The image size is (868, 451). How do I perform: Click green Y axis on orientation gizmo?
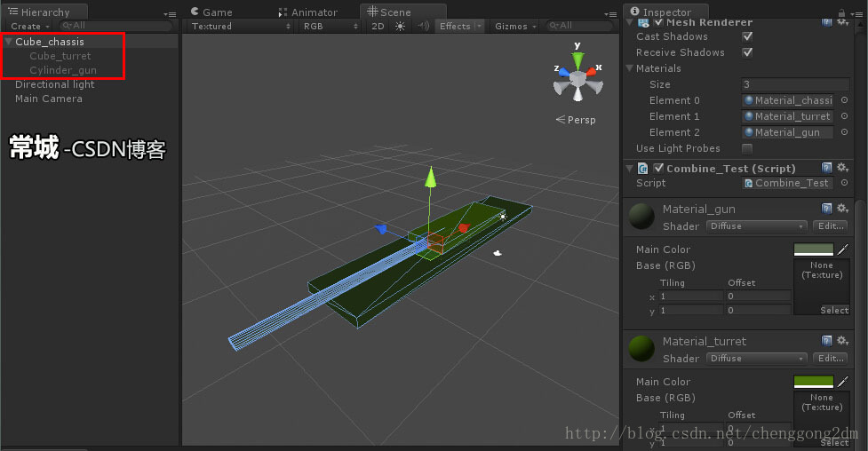click(577, 59)
